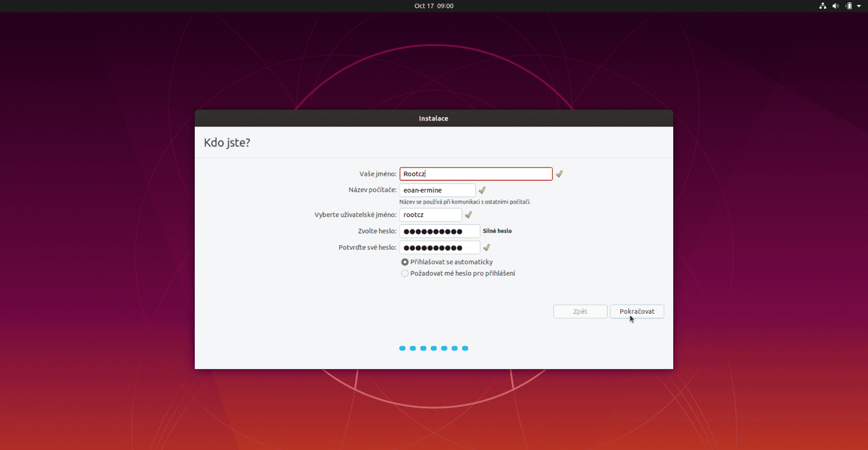The height and width of the screenshot is (450, 868).
Task: Open the system menu dropdown arrow
Action: pyautogui.click(x=859, y=6)
